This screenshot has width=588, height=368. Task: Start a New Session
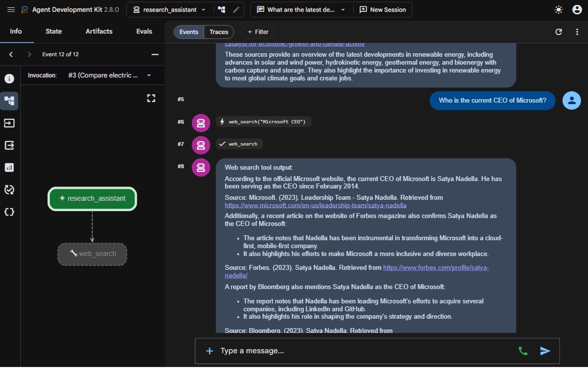coord(383,10)
